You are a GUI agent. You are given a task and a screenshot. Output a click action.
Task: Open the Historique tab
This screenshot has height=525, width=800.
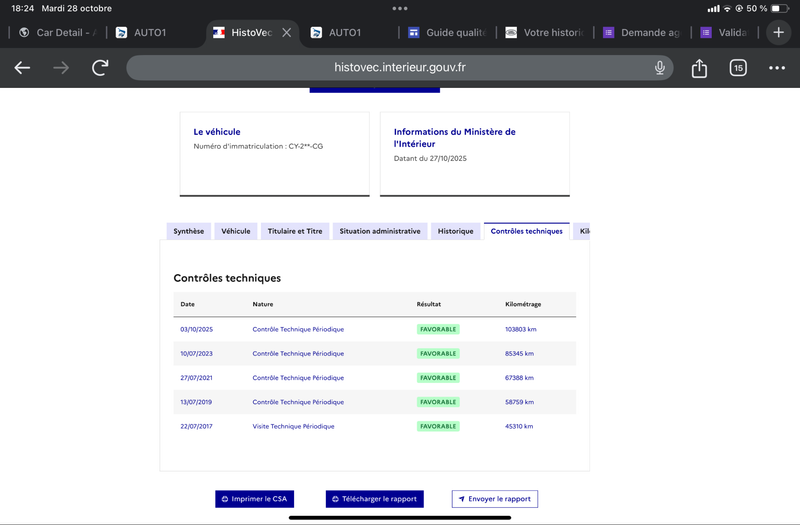pyautogui.click(x=455, y=231)
